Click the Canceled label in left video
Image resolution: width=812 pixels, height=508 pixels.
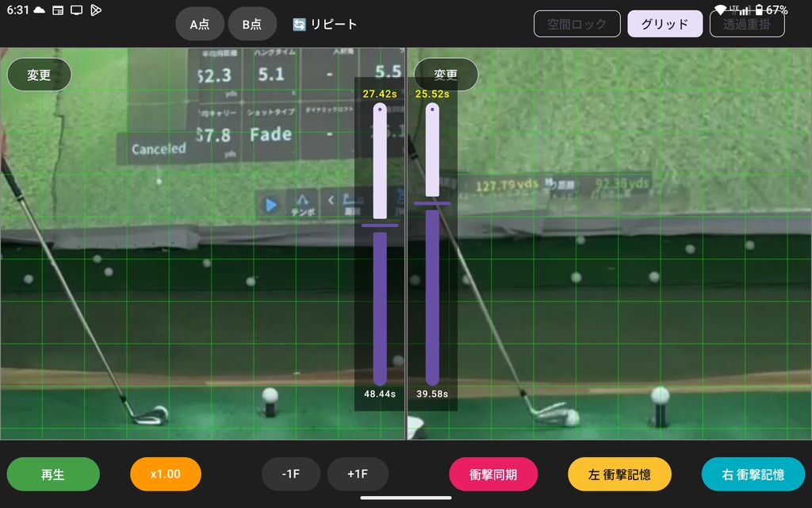click(159, 149)
